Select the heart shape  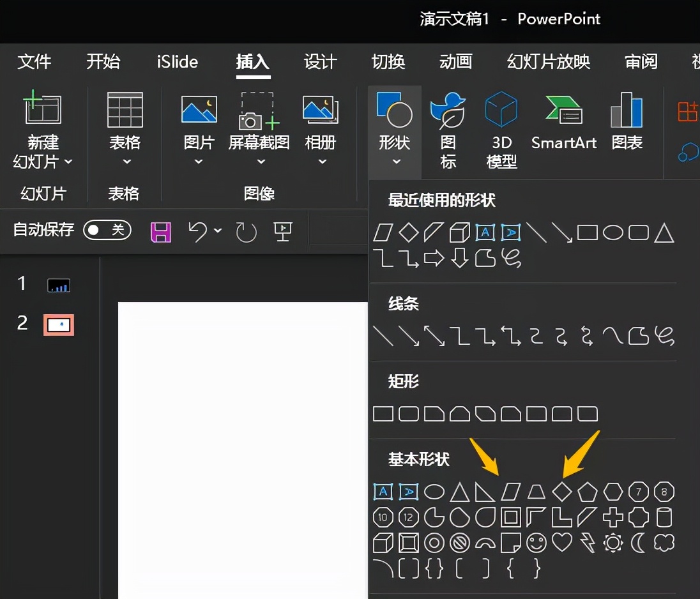click(562, 543)
